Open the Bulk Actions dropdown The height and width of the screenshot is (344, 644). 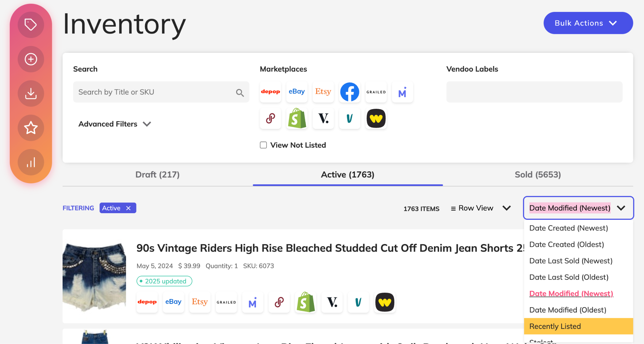588,23
